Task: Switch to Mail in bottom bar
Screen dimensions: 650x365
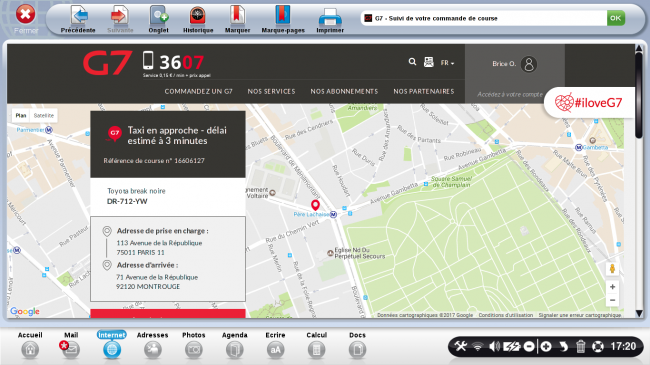Action: coord(71,345)
